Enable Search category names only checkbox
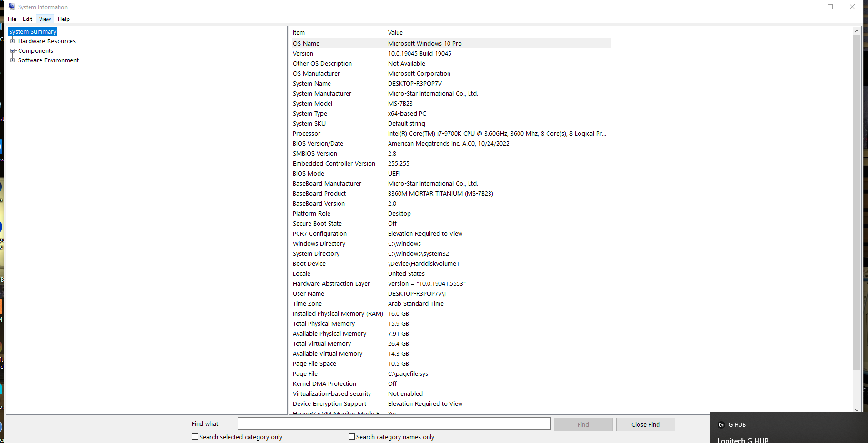 [x=351, y=436]
